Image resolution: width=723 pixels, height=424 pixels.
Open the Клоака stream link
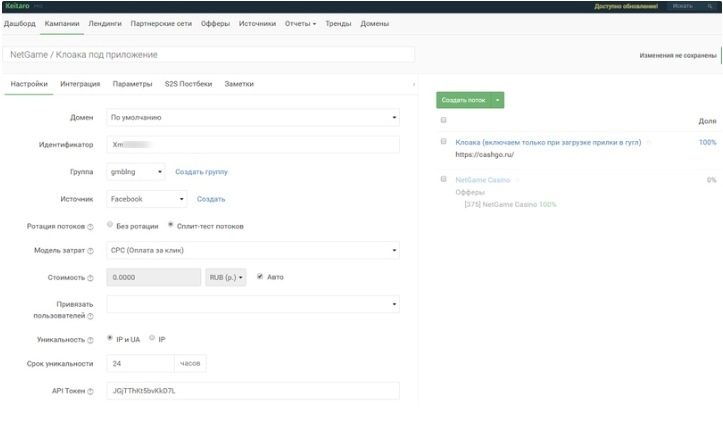coord(548,142)
